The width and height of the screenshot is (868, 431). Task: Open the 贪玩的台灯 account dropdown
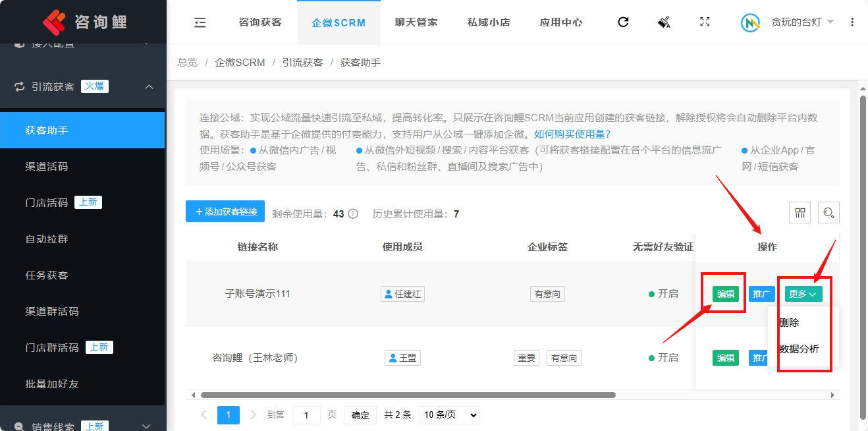[x=802, y=22]
